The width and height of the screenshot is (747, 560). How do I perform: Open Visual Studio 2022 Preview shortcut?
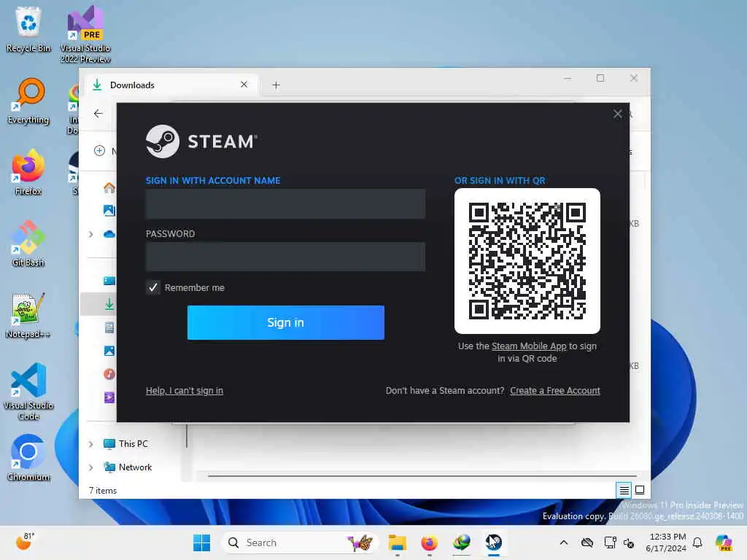pos(85,34)
